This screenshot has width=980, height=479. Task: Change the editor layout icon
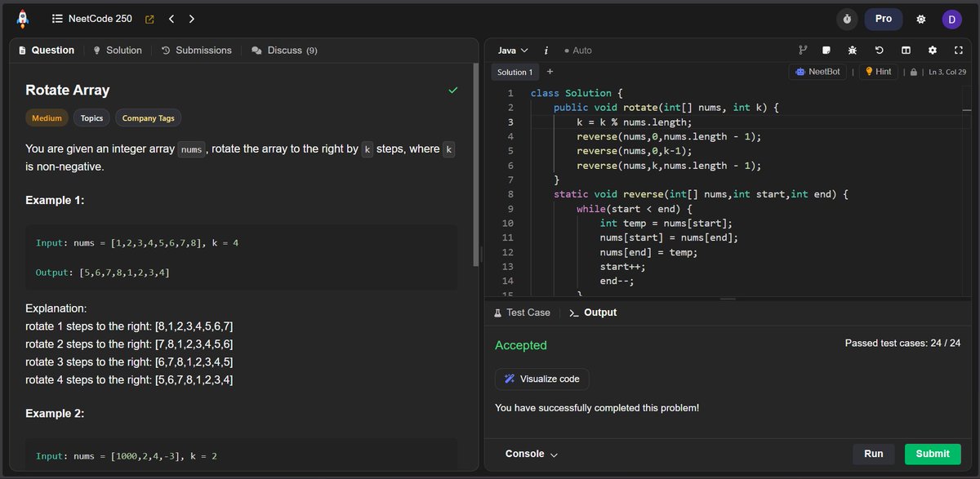click(x=906, y=51)
